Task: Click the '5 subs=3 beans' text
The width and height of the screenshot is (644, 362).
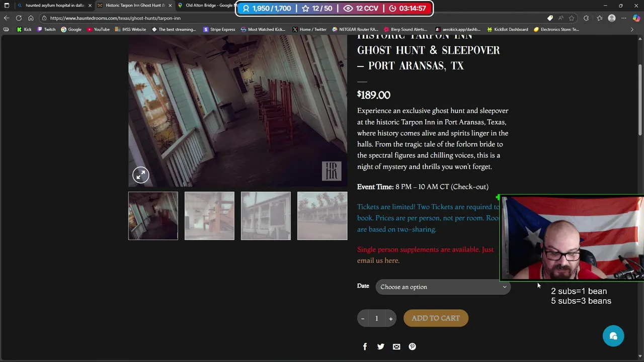Action: point(581,301)
